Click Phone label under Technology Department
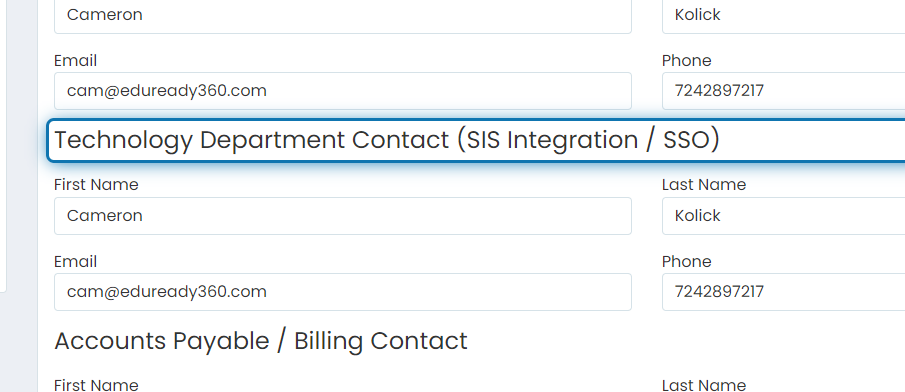 pos(687,262)
